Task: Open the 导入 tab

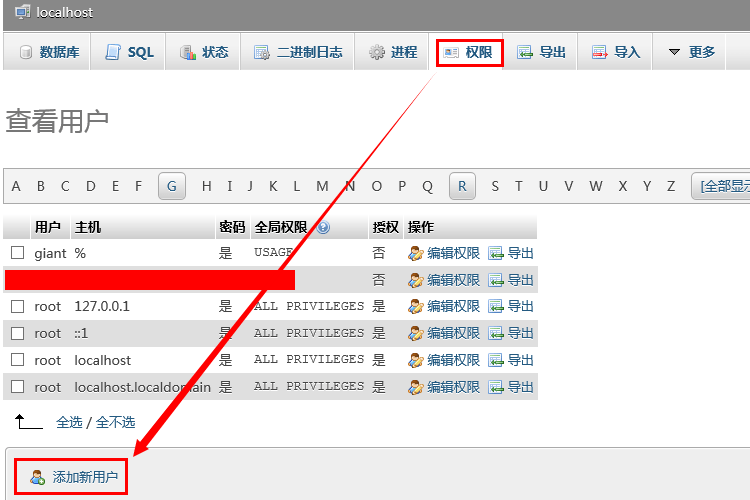Action: click(x=615, y=52)
